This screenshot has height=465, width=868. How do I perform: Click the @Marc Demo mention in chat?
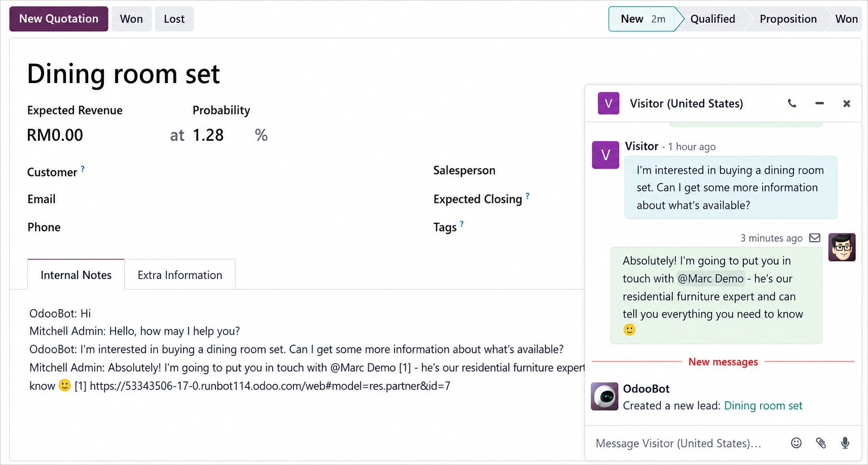pyautogui.click(x=710, y=279)
